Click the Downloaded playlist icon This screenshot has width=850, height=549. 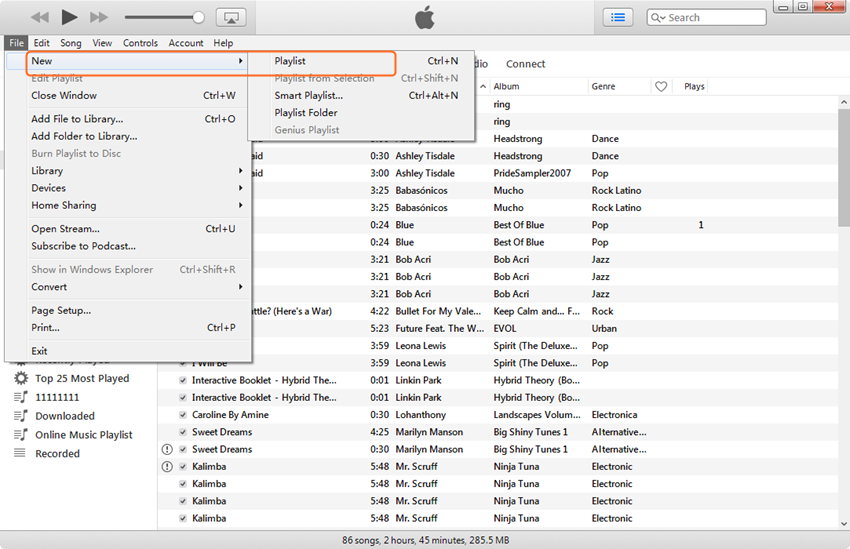pos(21,416)
